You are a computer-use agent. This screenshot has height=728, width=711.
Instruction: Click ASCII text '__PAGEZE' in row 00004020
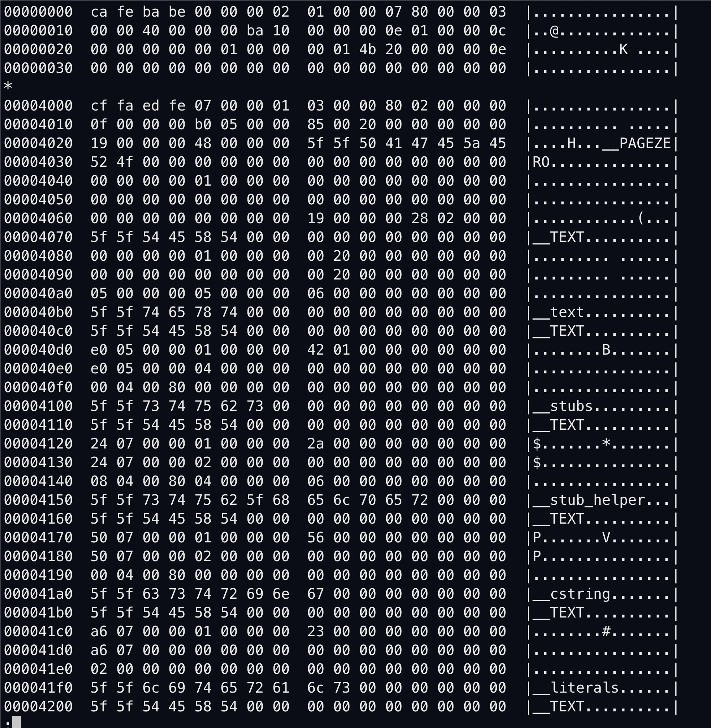(x=636, y=143)
